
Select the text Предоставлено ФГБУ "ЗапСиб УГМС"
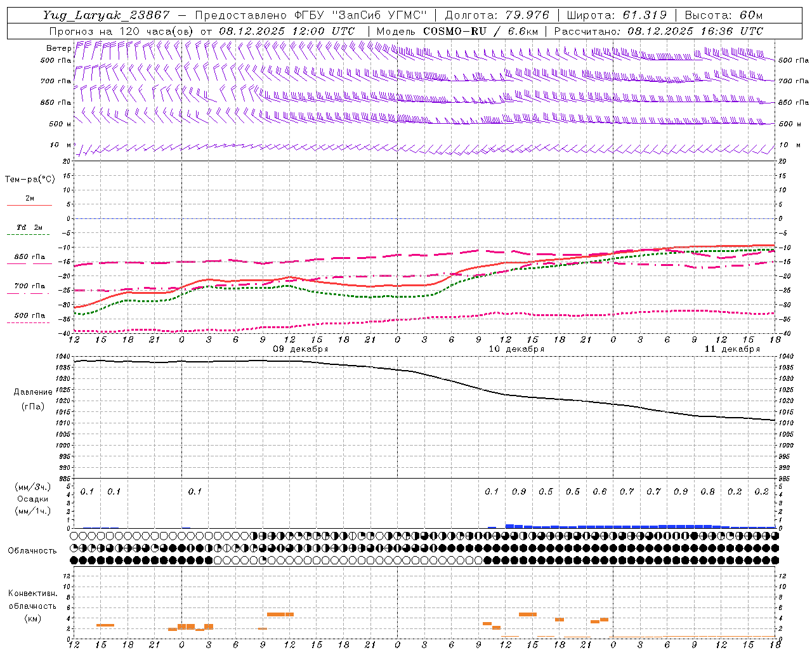pyautogui.click(x=311, y=15)
